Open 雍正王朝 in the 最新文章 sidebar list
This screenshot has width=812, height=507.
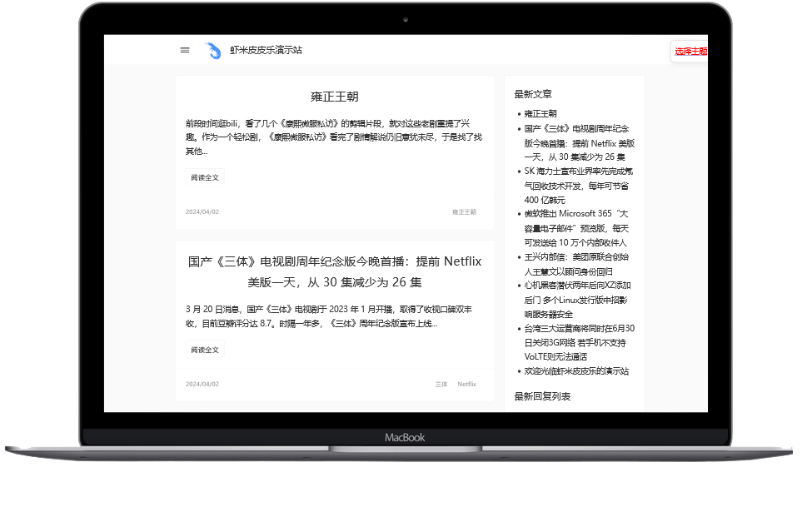(541, 113)
